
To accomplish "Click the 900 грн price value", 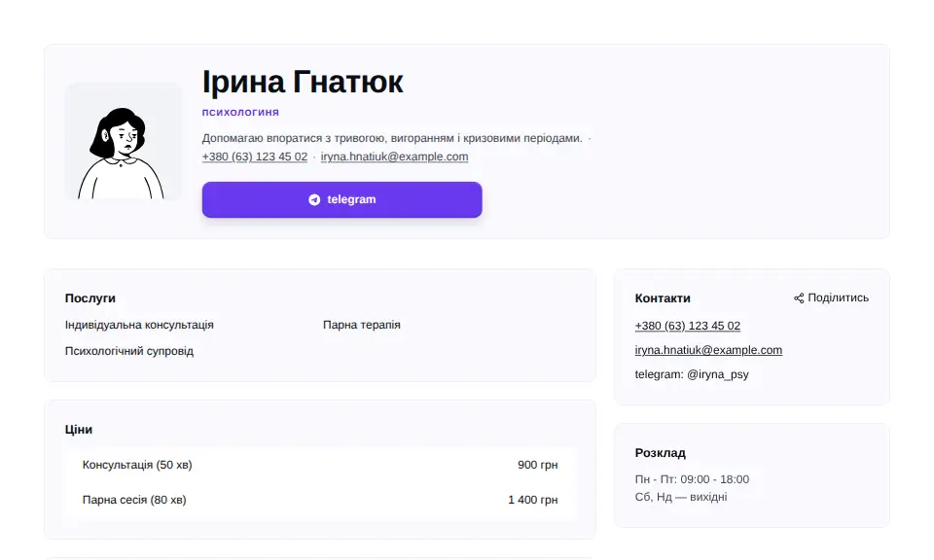I will click(x=537, y=465).
